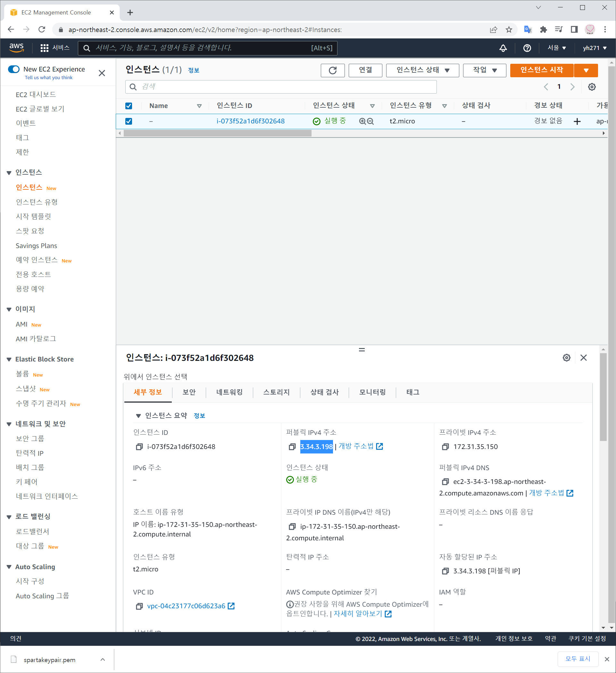Copy the public IPv4 address 3.34.3.198
The image size is (616, 673).
(292, 447)
